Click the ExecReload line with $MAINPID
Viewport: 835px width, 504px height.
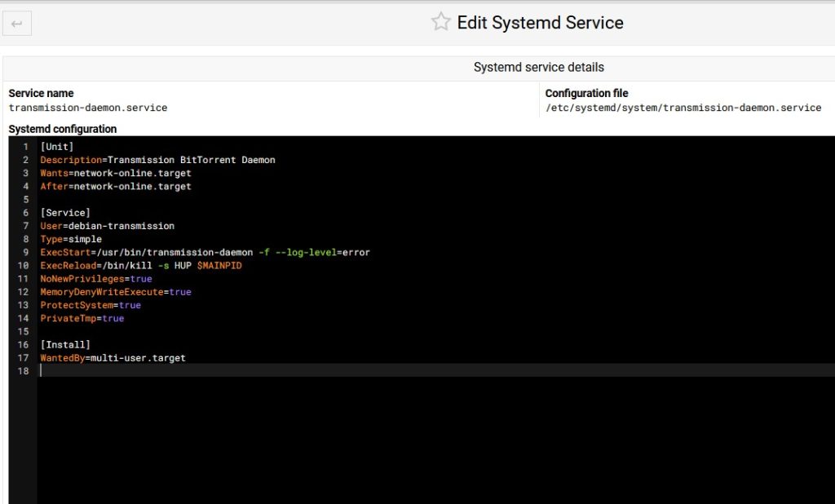(141, 266)
